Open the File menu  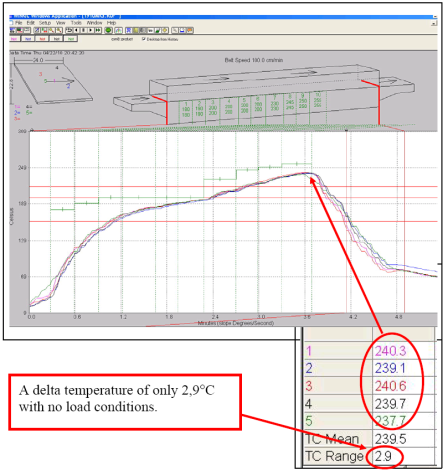(x=19, y=23)
